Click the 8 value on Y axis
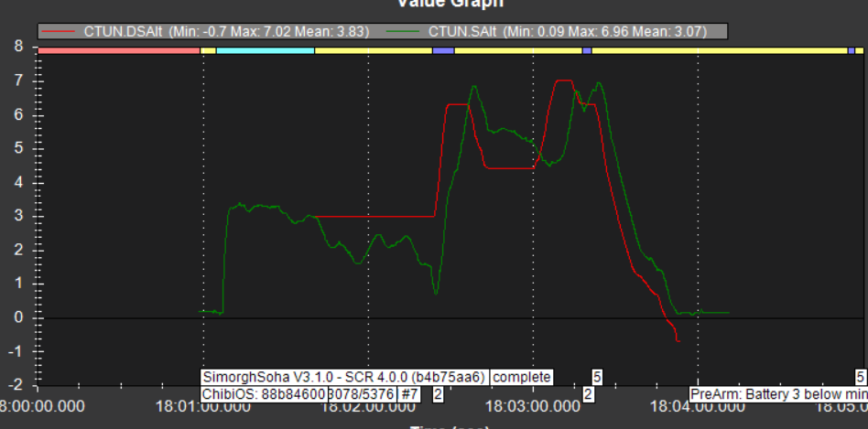The width and height of the screenshot is (868, 429). [x=19, y=47]
